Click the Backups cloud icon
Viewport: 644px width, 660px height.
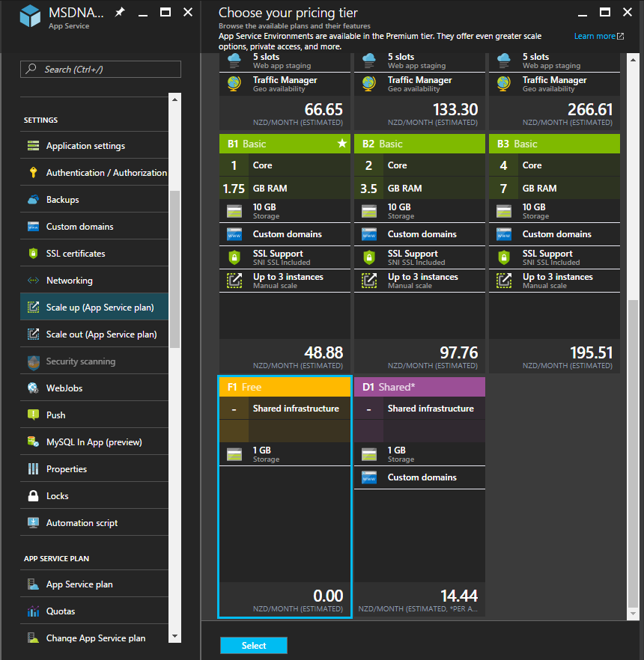pos(33,200)
